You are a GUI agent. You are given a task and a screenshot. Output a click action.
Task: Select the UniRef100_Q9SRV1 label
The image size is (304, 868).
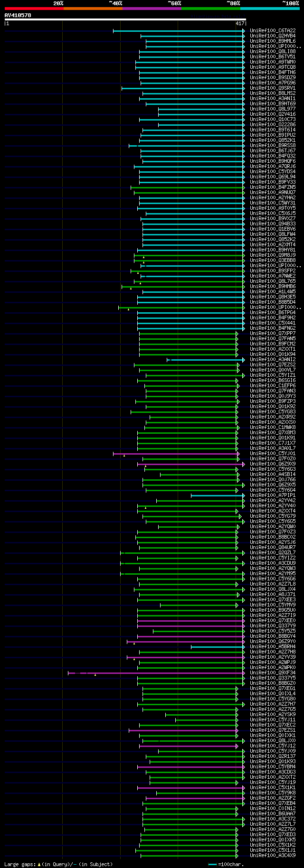[273, 88]
